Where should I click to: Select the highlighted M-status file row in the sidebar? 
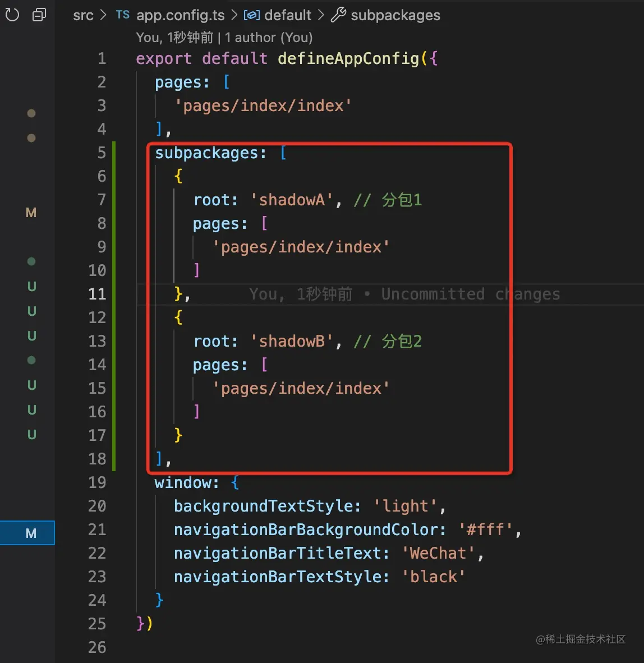coord(27,533)
